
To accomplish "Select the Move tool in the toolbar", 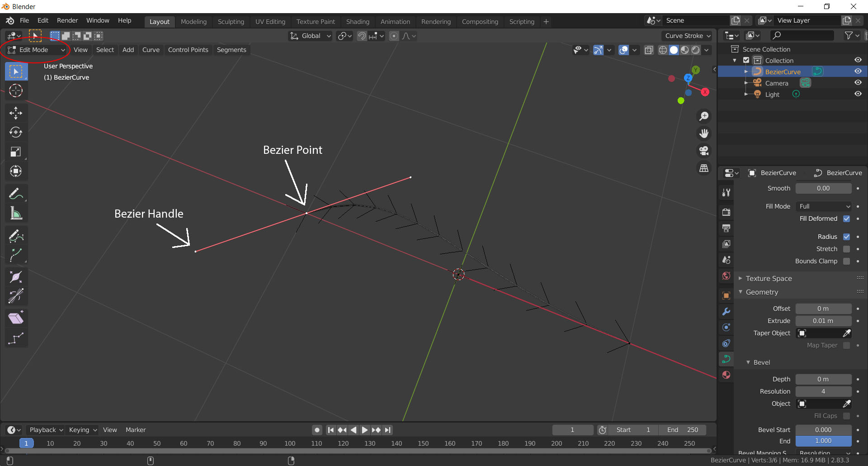I will 16,113.
